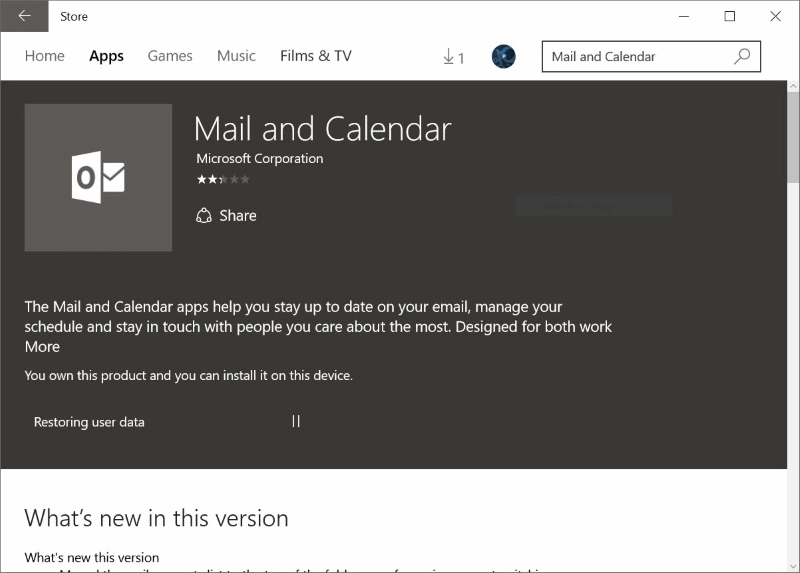Open the user account avatar menu

pos(504,56)
